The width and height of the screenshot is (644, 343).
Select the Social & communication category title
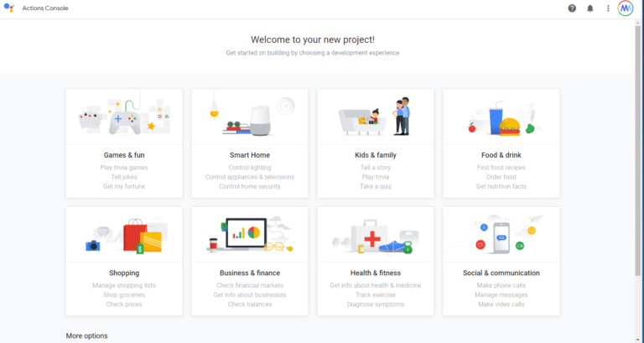pos(501,273)
